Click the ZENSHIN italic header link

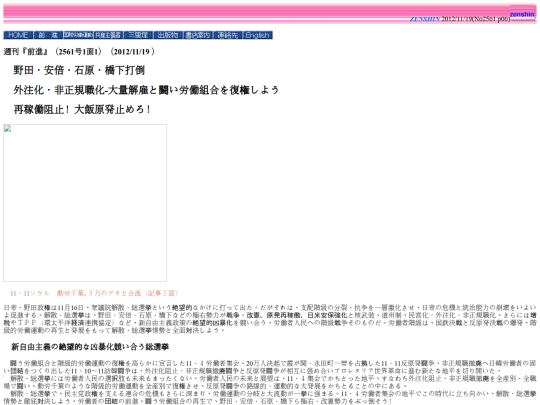point(425,19)
